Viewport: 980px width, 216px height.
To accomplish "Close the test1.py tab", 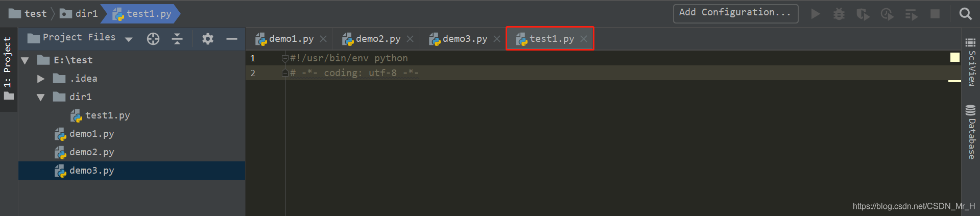I will (x=584, y=39).
